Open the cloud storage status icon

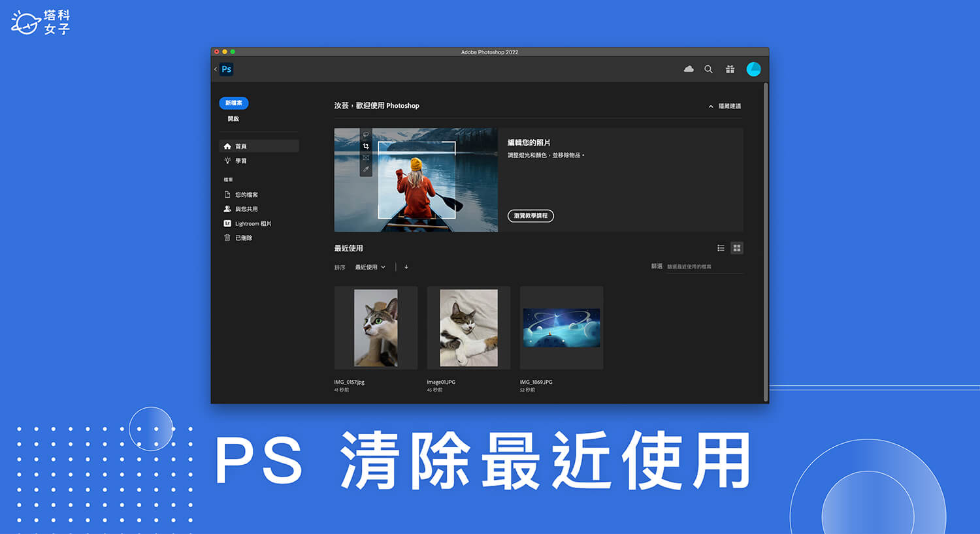coord(689,69)
